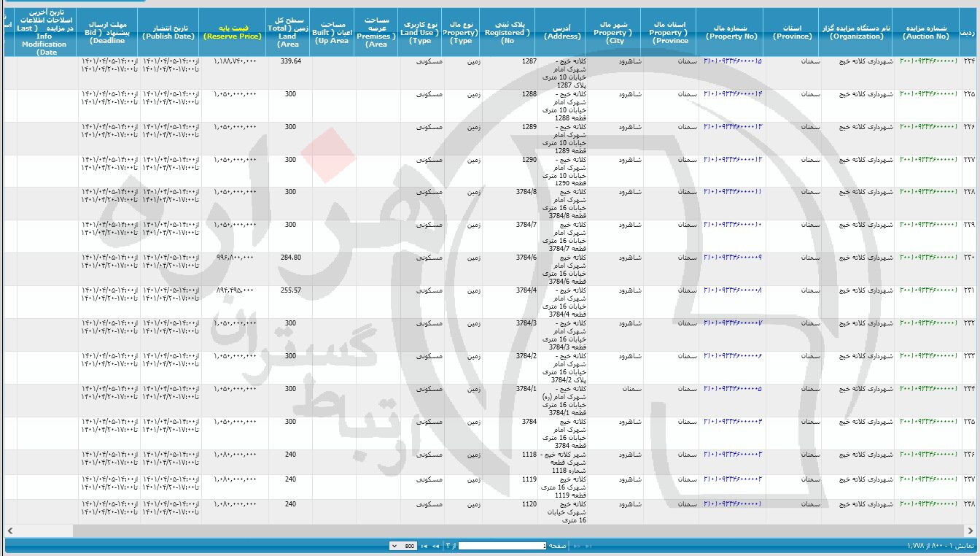980x556 pixels.
Task: Sort by Property No column header
Action: pyautogui.click(x=731, y=32)
